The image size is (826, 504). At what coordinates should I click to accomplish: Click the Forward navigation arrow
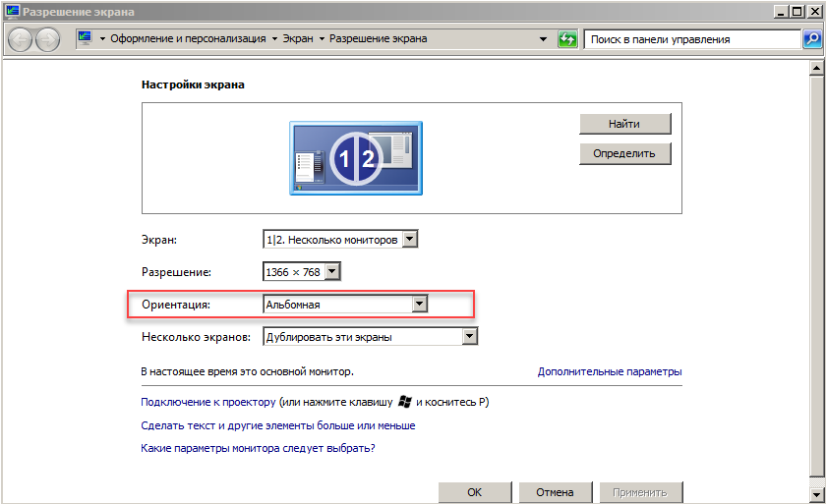click(47, 39)
